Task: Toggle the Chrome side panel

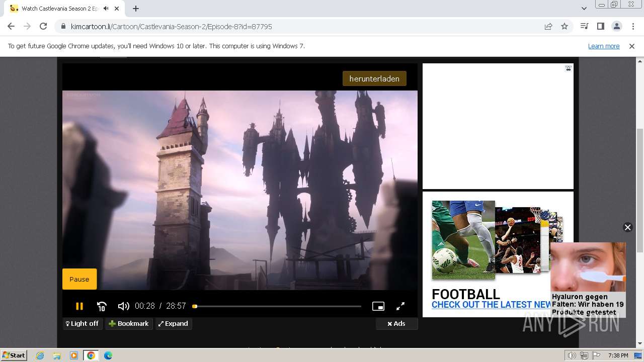Action: coord(600,26)
